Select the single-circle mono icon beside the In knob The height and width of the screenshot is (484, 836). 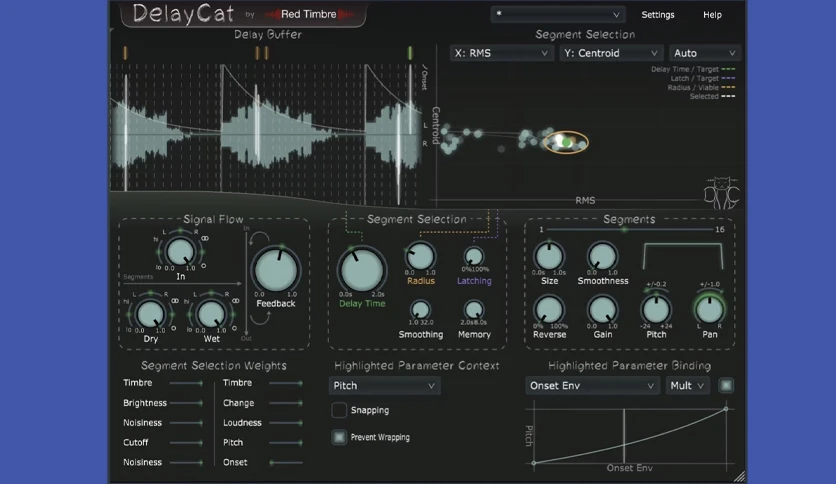pyautogui.click(x=204, y=265)
